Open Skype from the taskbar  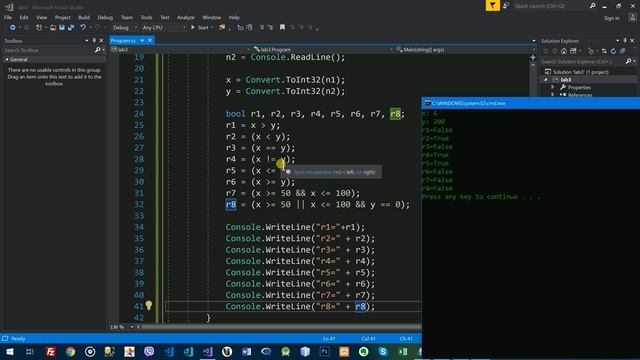click(x=383, y=351)
